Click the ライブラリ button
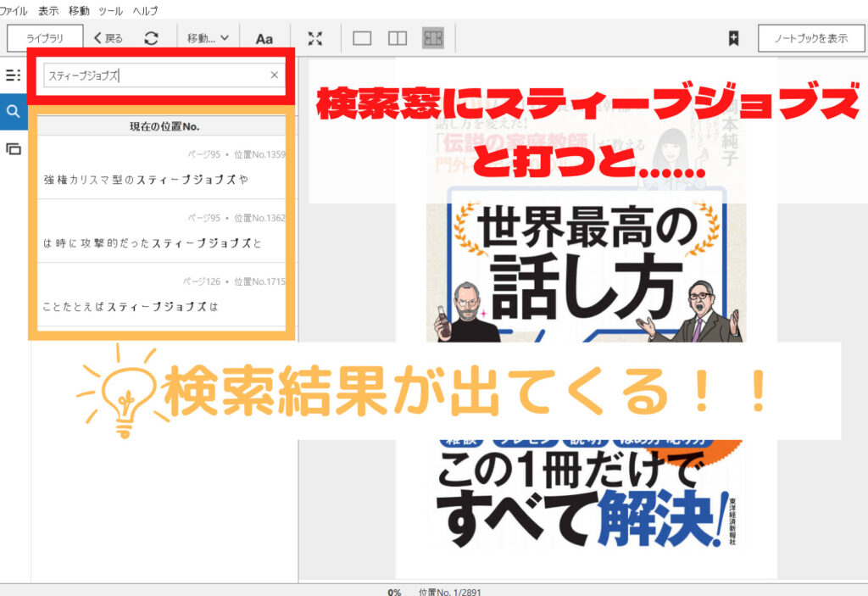This screenshot has height=596, width=868. [x=45, y=38]
